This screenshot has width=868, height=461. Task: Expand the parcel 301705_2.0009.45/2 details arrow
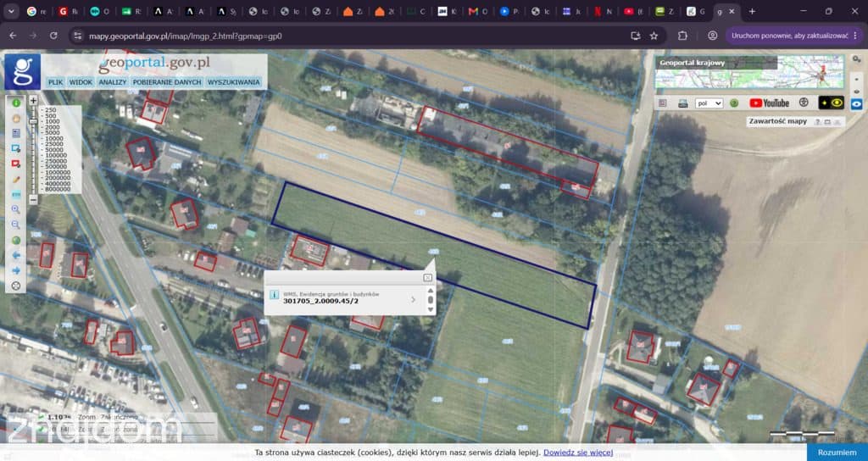click(413, 299)
